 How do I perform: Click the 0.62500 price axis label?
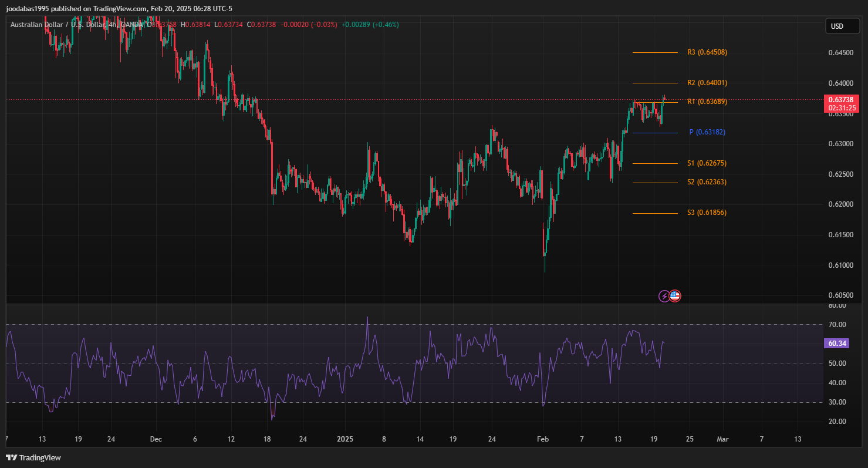[x=840, y=174]
